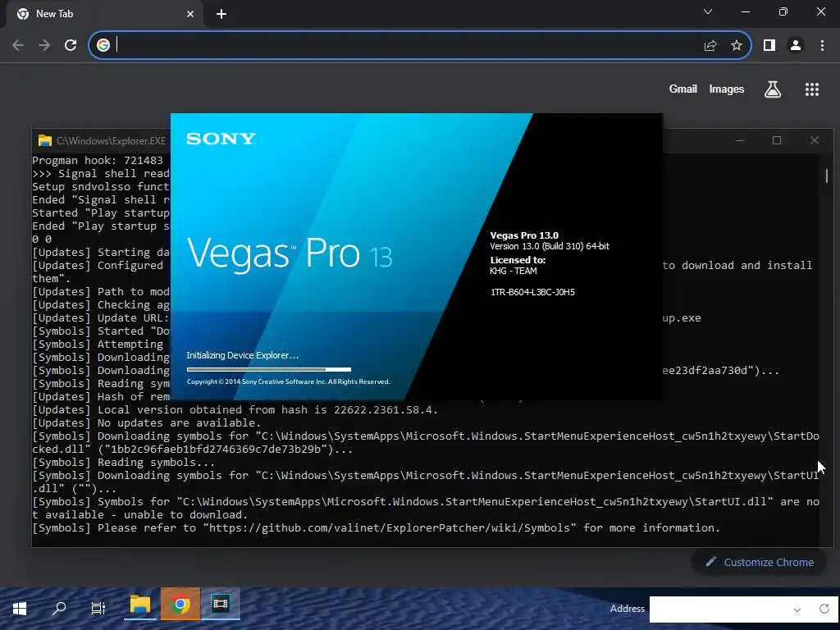The width and height of the screenshot is (840, 630).
Task: Minimize the Explorer.EXE console window
Action: click(740, 140)
